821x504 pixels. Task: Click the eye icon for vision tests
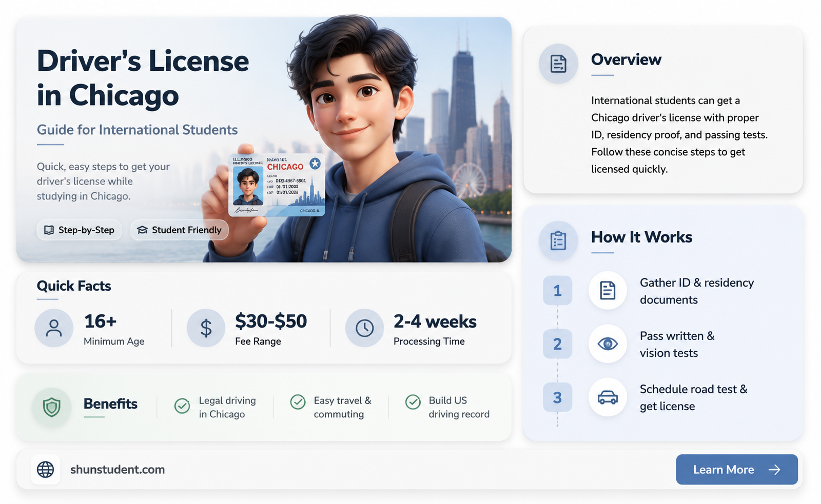(608, 344)
